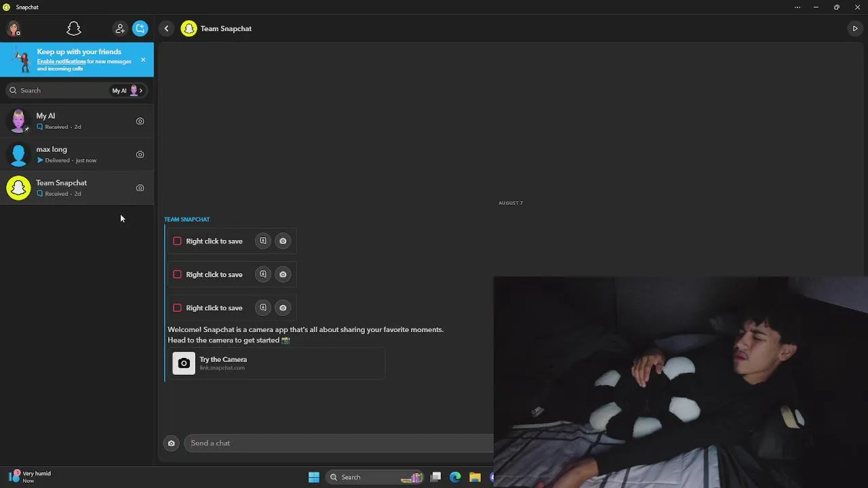Click the AUGUST 7 date label

(511, 203)
